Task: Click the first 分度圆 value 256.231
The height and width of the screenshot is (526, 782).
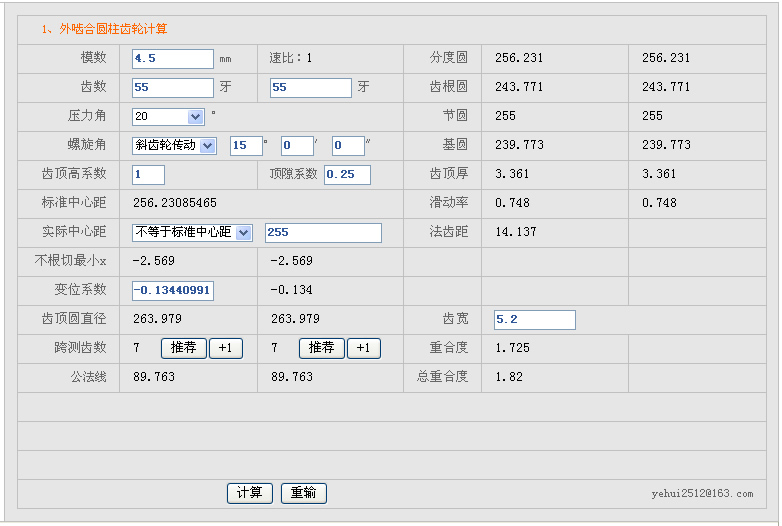Action: click(519, 58)
